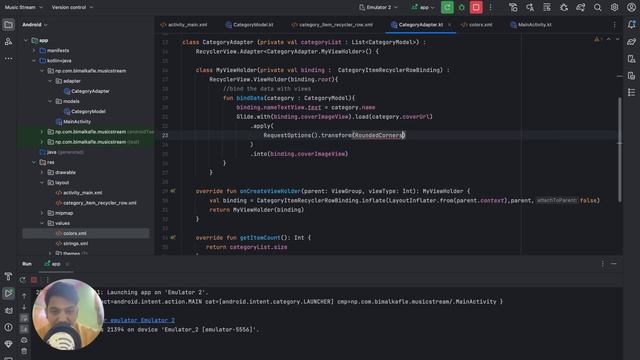This screenshot has width=640, height=360.
Task: Switch to MainActivity.kt editor tab
Action: 531,25
